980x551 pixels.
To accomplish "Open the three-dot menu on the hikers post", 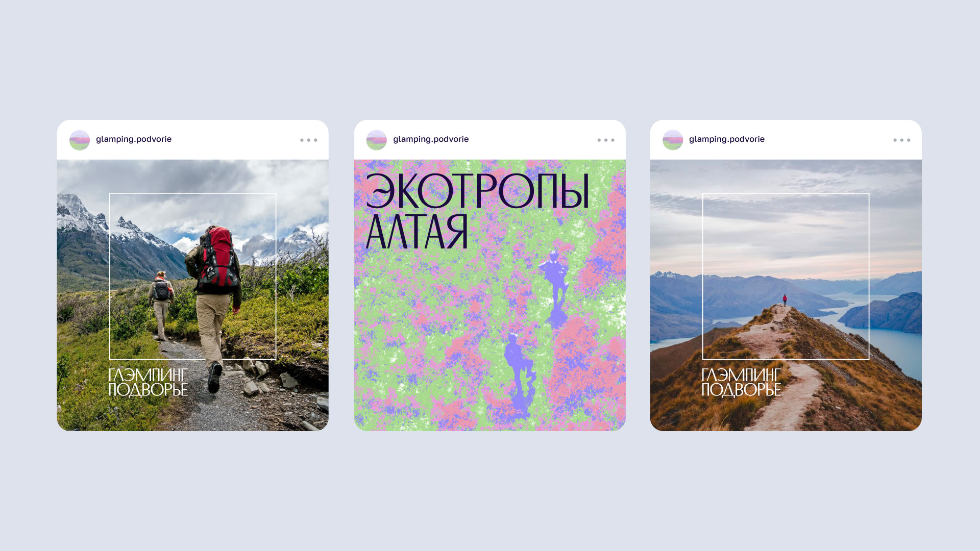I will click(309, 140).
